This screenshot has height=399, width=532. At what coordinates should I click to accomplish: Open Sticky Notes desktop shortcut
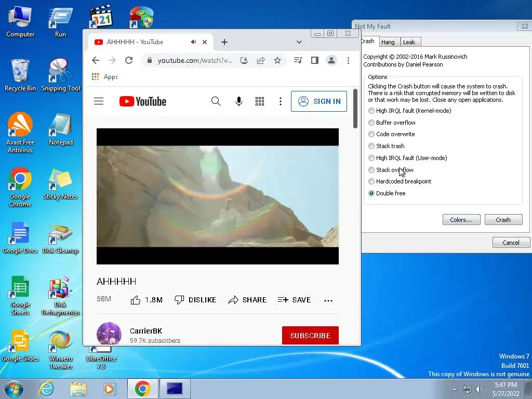(x=60, y=184)
